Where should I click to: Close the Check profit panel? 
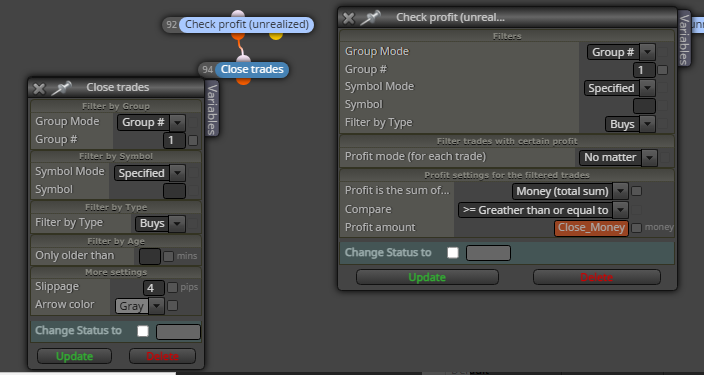(348, 18)
